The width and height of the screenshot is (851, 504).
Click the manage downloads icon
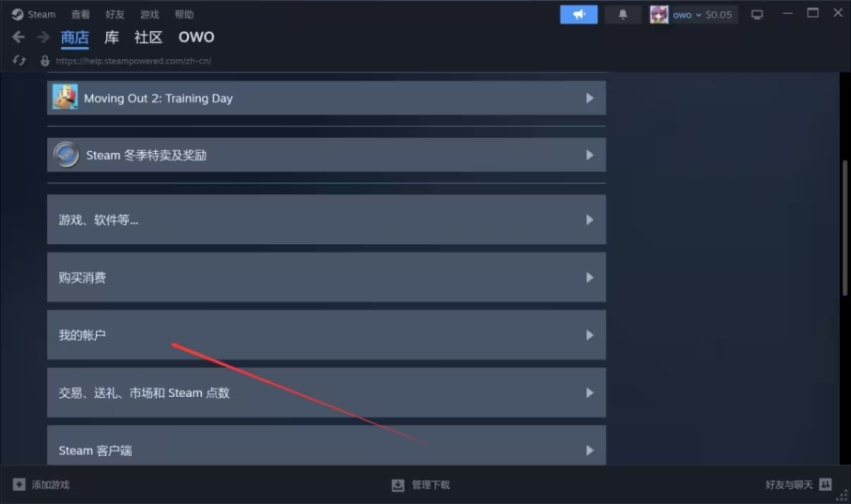click(398, 485)
